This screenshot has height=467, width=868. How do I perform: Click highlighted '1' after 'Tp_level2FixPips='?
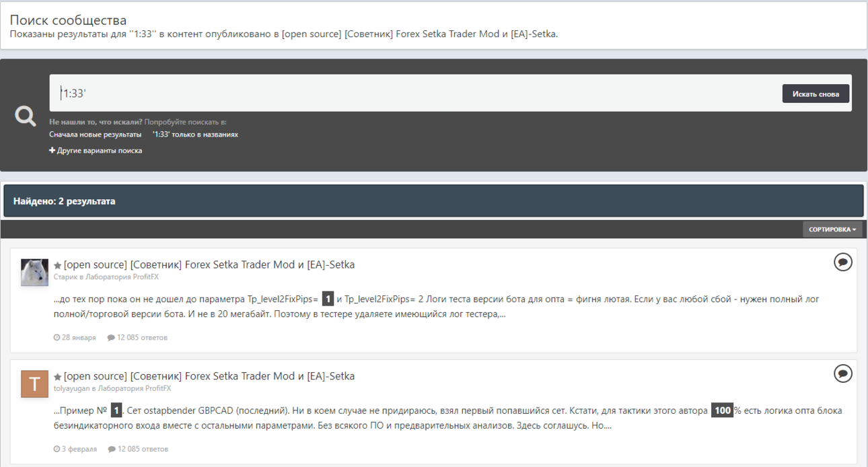click(328, 299)
